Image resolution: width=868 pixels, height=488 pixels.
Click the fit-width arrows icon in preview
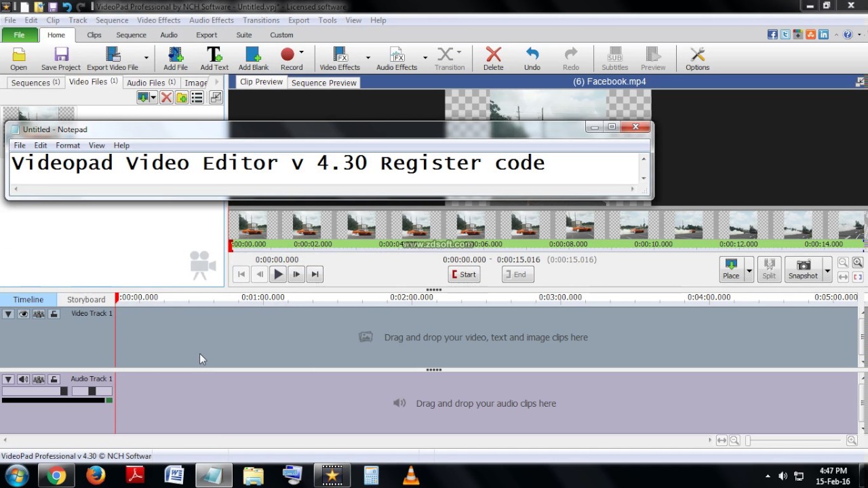[x=843, y=277]
